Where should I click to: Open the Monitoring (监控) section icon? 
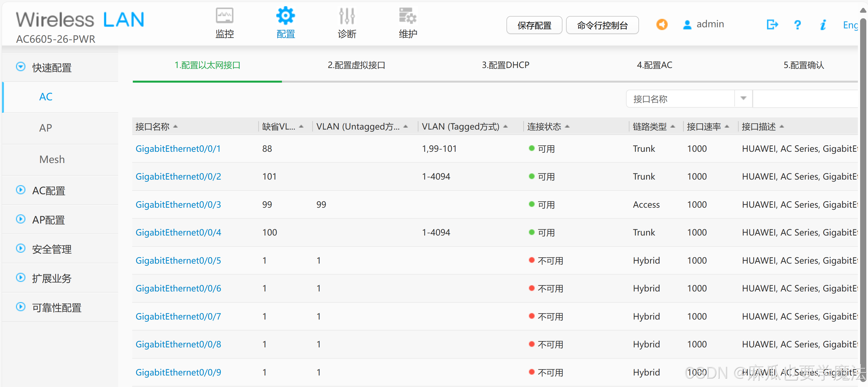pos(225,16)
